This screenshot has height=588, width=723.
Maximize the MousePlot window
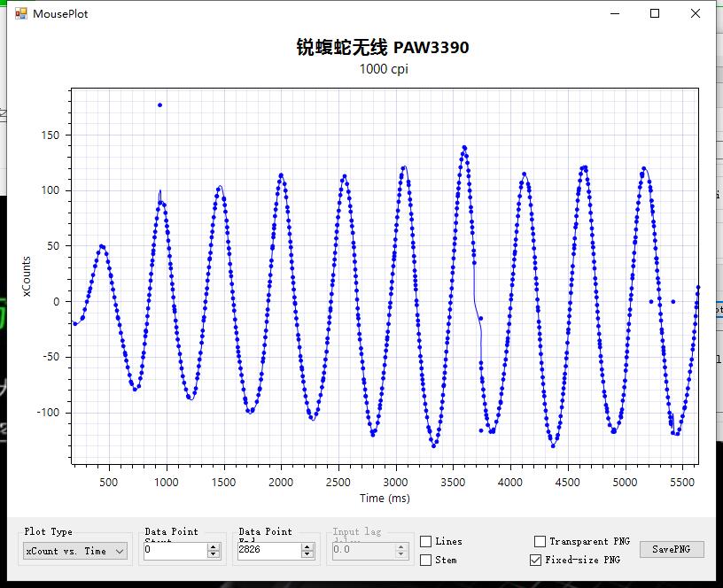point(655,13)
